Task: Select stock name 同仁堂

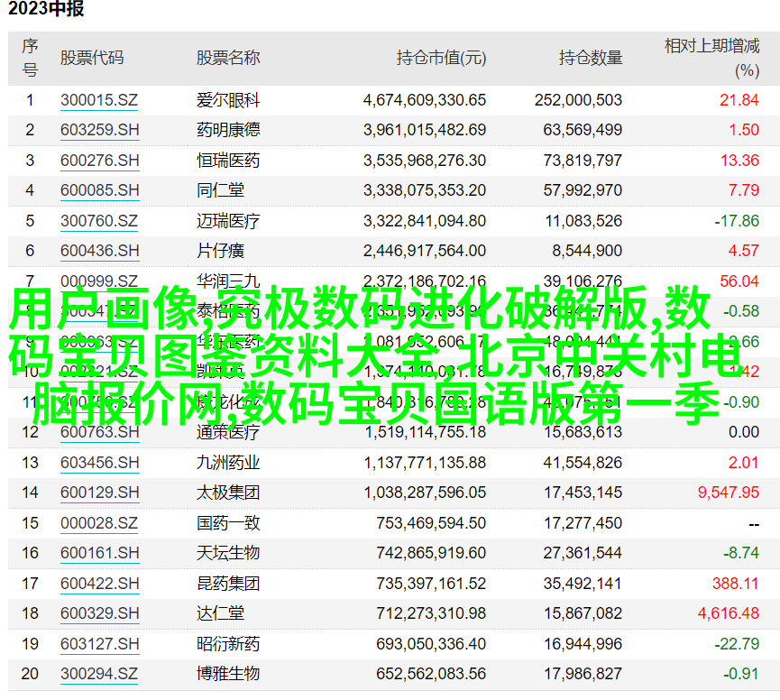Action: pos(220,190)
